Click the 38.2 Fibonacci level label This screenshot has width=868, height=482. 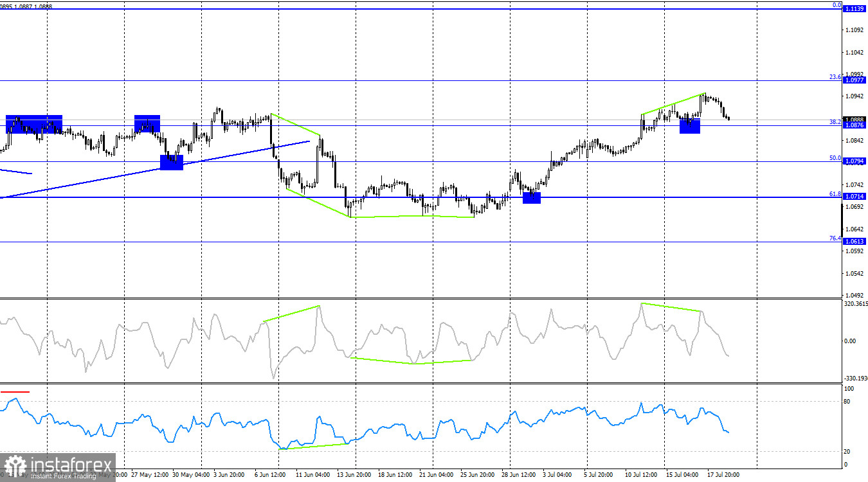click(x=835, y=122)
